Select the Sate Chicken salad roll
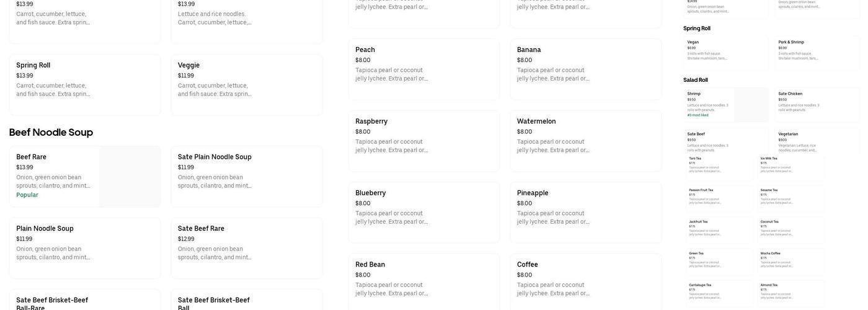Screen dimensions: 868x310 (817, 104)
